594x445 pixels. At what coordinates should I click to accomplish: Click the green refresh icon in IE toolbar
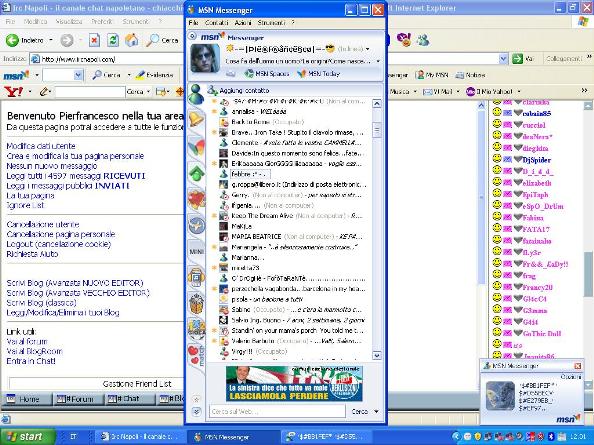click(x=113, y=40)
